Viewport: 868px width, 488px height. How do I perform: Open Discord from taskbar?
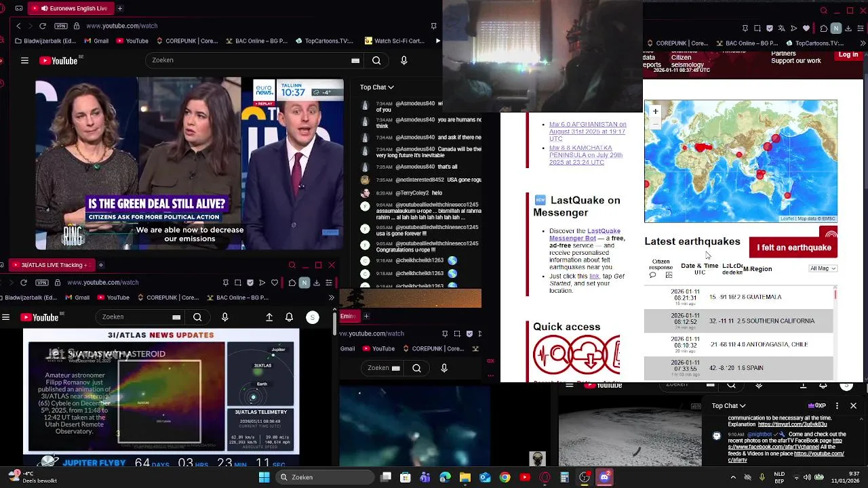(604, 477)
